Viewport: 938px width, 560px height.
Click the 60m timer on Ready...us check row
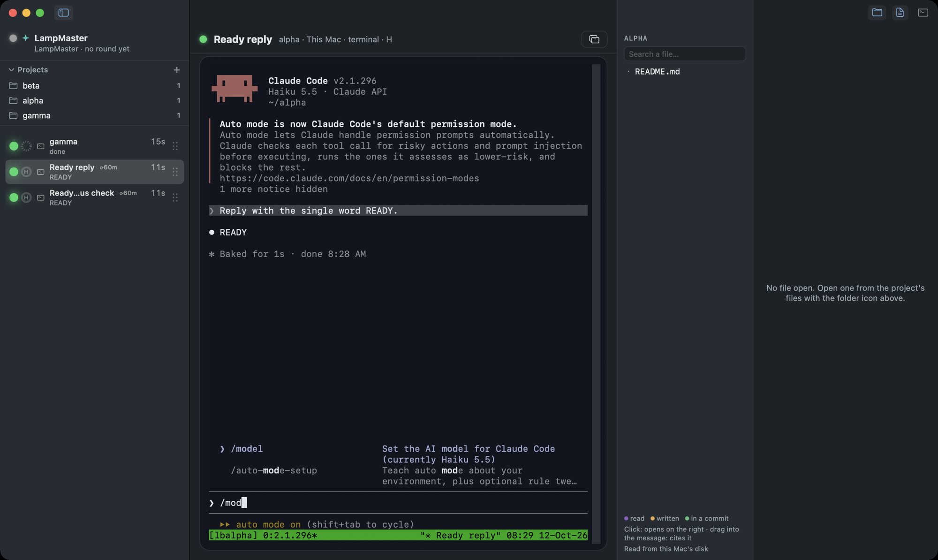tap(128, 193)
